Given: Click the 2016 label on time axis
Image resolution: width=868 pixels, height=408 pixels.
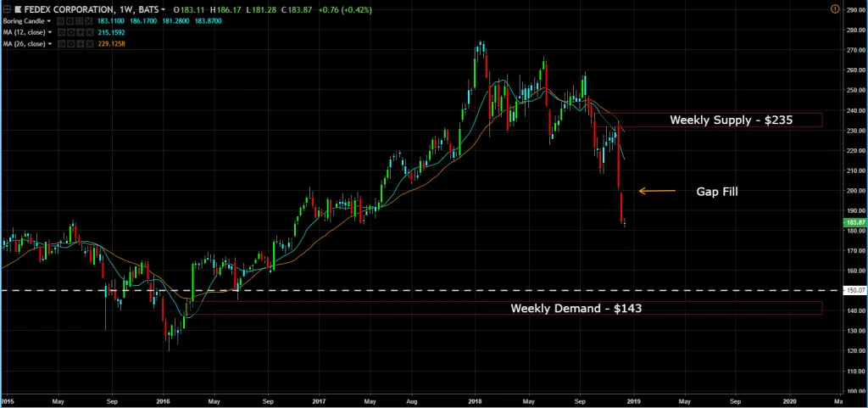Looking at the screenshot, I should tap(164, 401).
